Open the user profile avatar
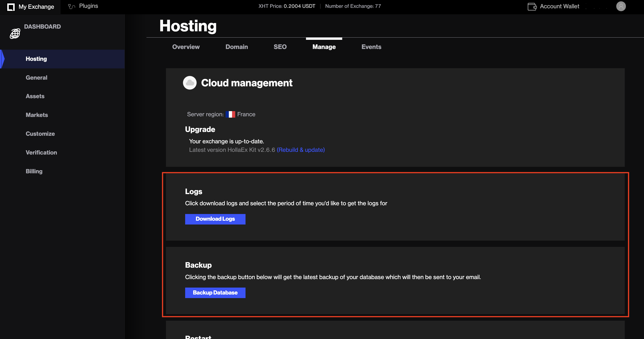644x339 pixels. [x=621, y=6]
